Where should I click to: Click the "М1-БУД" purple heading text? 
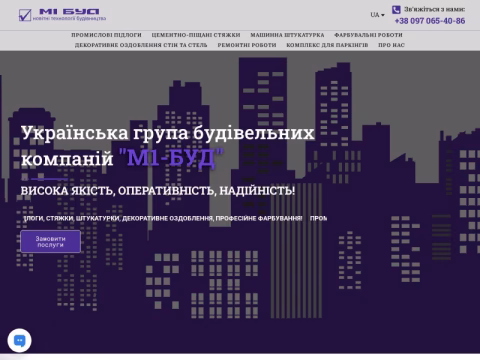pyautogui.click(x=171, y=158)
